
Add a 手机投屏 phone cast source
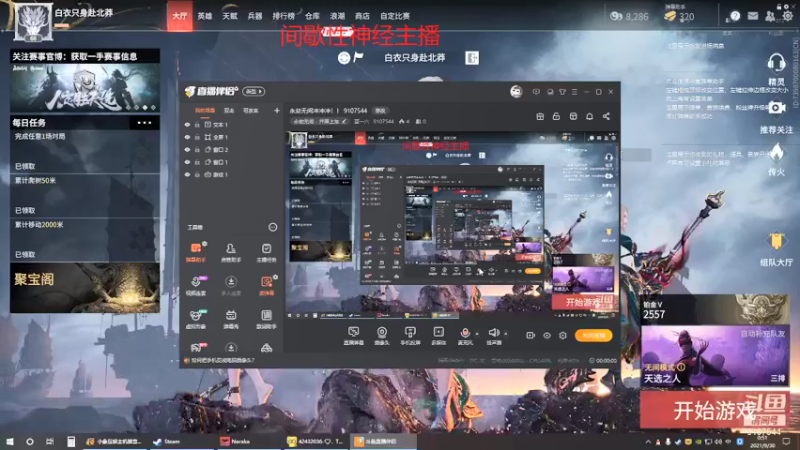click(x=410, y=336)
